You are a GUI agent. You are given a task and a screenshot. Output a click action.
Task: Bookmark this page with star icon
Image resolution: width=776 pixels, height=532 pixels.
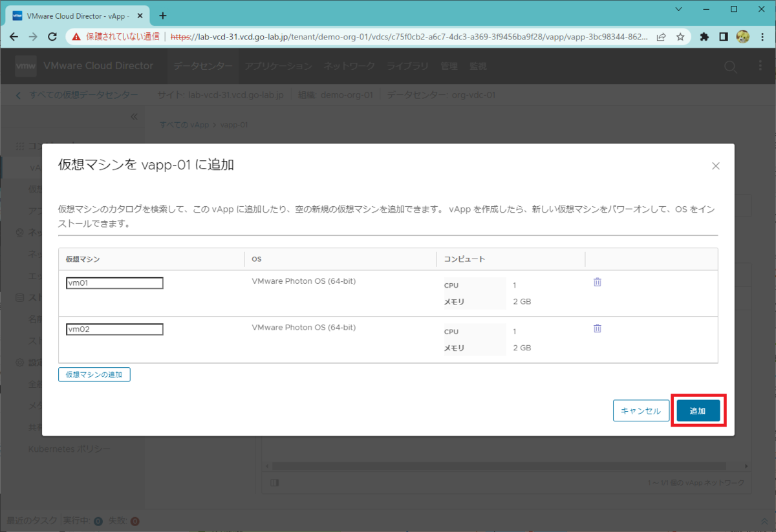pos(680,37)
